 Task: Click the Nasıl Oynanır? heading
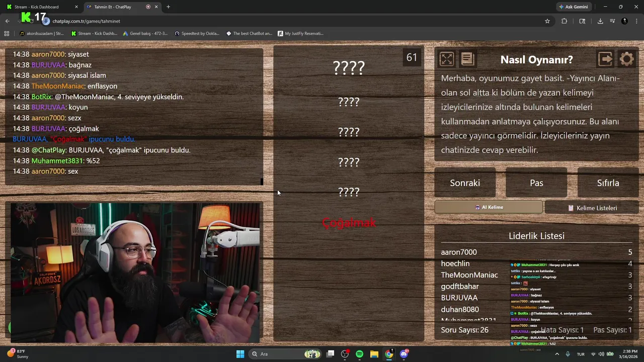point(536,59)
